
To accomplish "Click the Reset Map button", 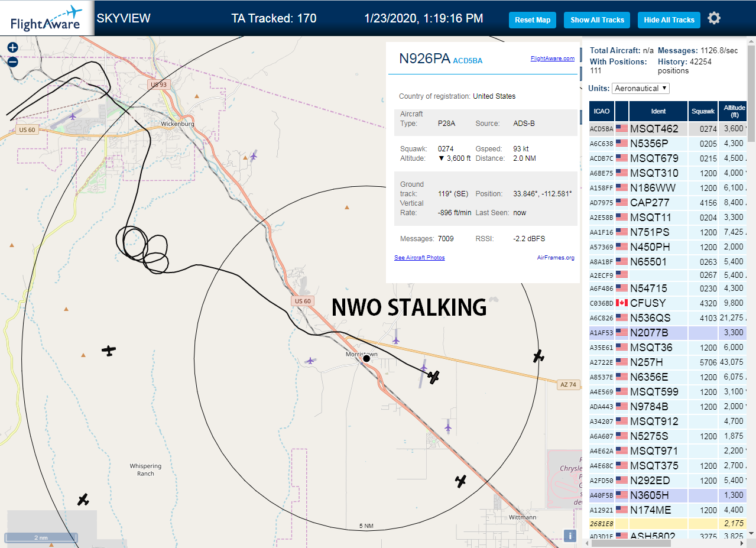I will tap(533, 20).
